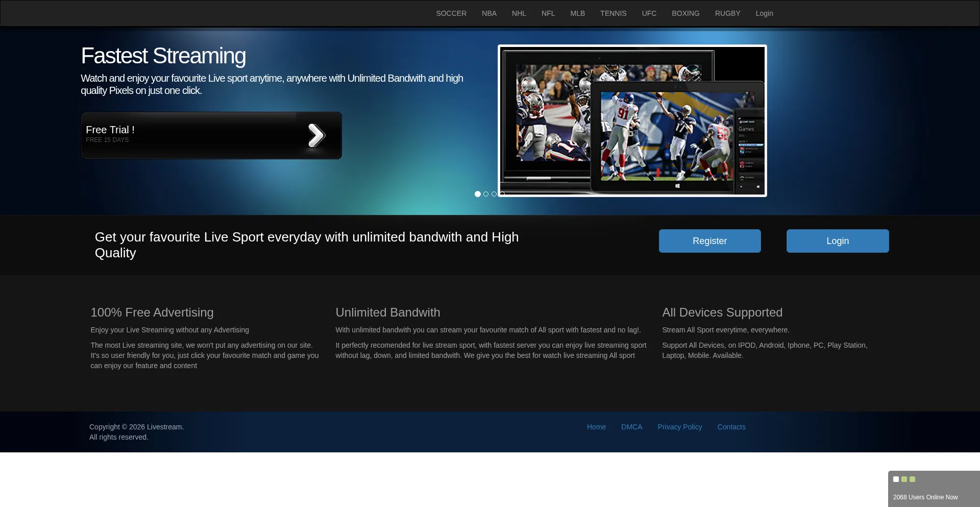980x507 pixels.
Task: Open the UFC sports category
Action: (x=649, y=13)
